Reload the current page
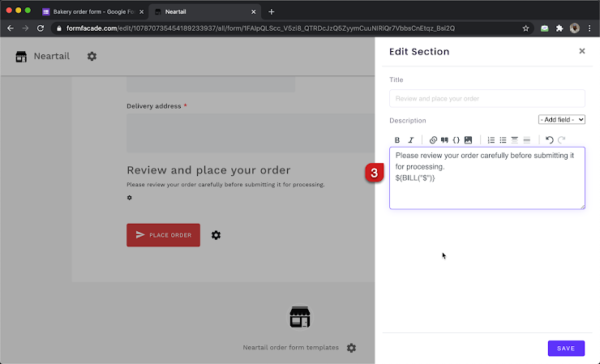This screenshot has width=600, height=364. click(x=41, y=28)
